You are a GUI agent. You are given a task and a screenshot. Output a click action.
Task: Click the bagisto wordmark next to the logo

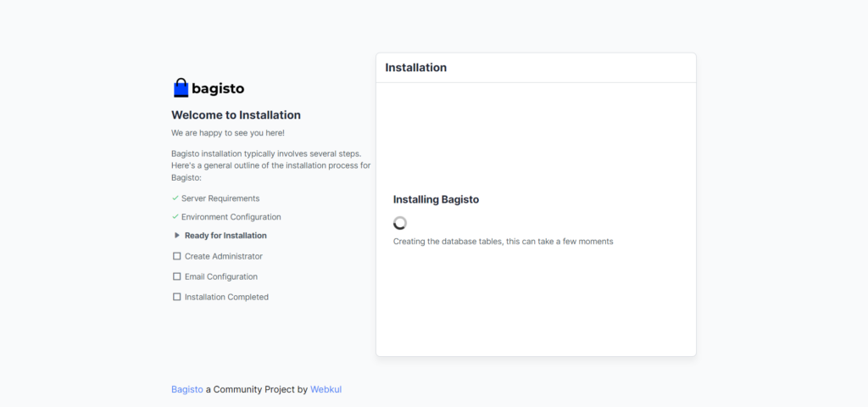point(218,88)
